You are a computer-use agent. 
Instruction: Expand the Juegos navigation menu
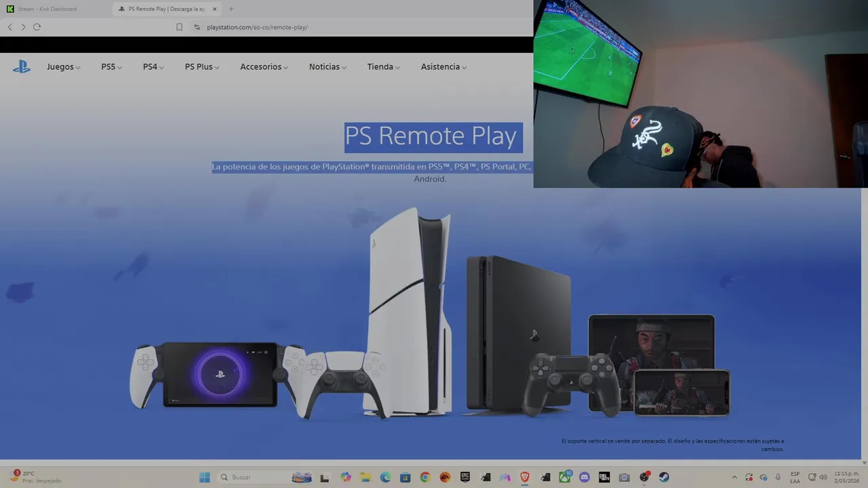(64, 66)
